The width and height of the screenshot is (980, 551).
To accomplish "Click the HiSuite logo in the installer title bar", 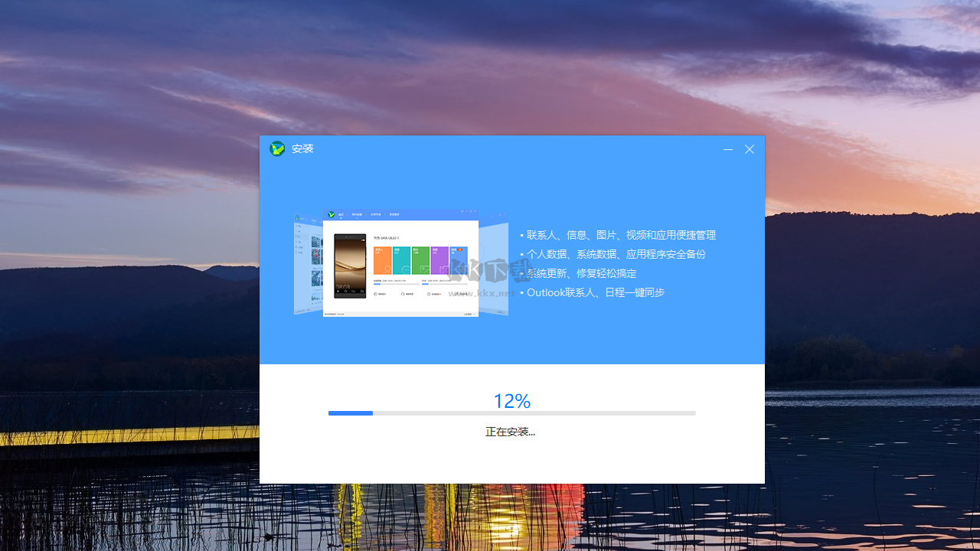I will (277, 148).
